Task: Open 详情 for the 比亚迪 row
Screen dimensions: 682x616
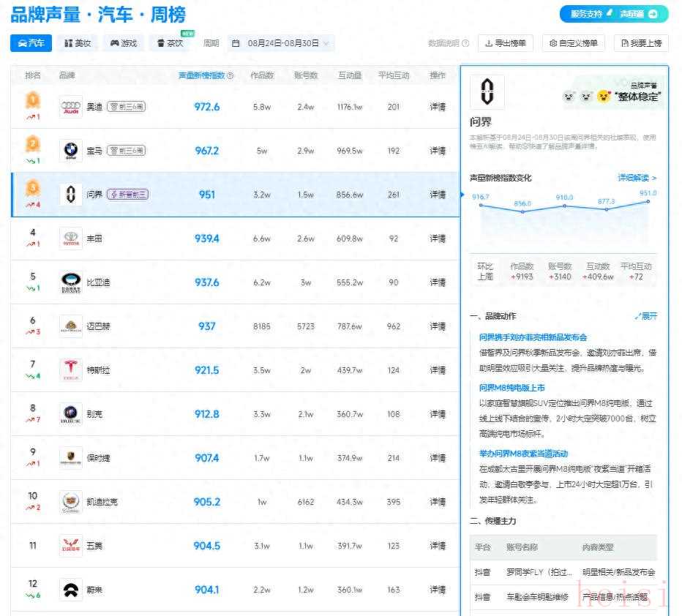Action: click(x=438, y=282)
